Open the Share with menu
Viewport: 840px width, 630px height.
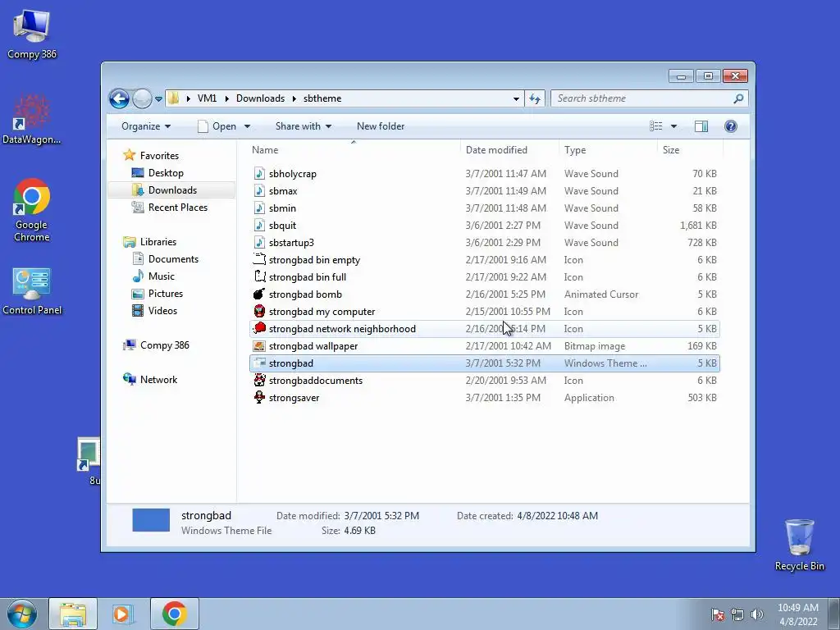point(304,126)
